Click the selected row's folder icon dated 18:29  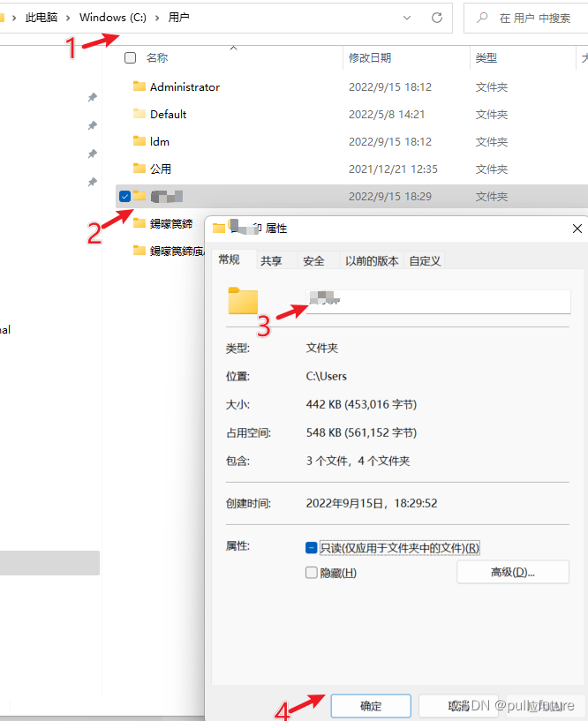coord(139,196)
